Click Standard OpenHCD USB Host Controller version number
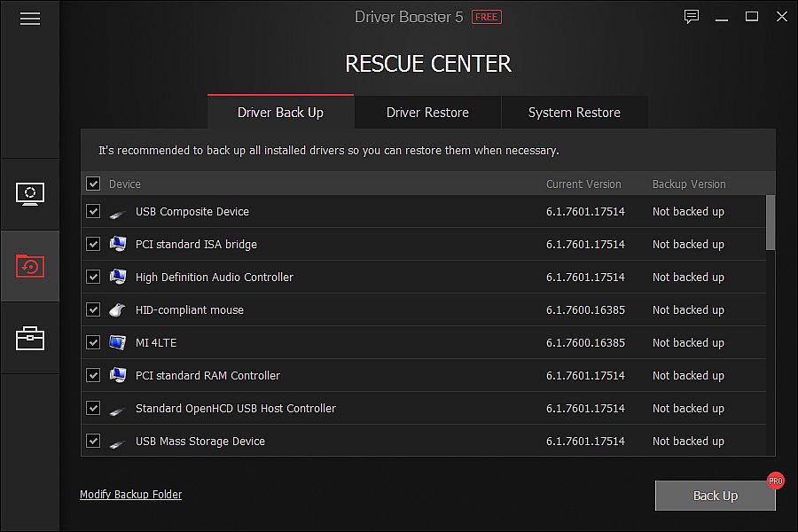This screenshot has height=532, width=798. pos(585,408)
